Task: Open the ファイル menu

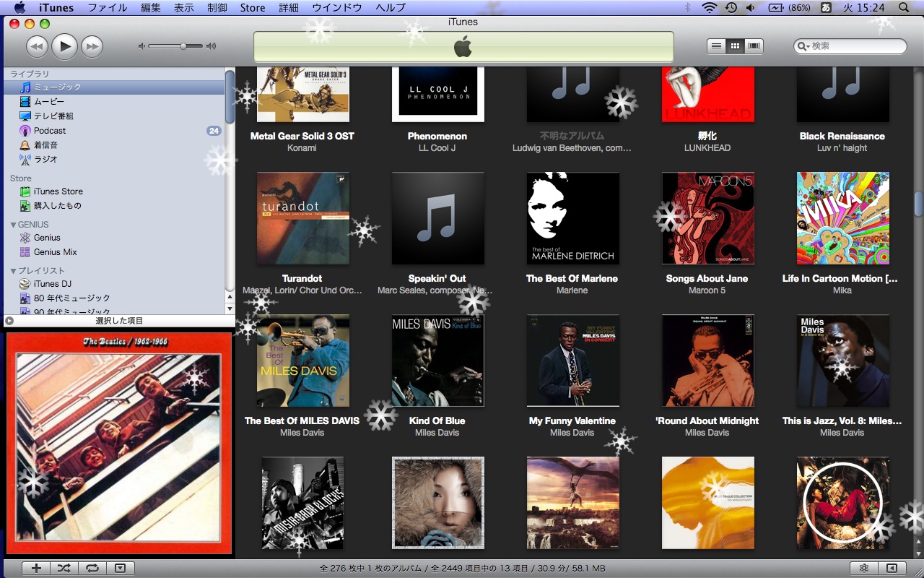Action: (x=108, y=8)
